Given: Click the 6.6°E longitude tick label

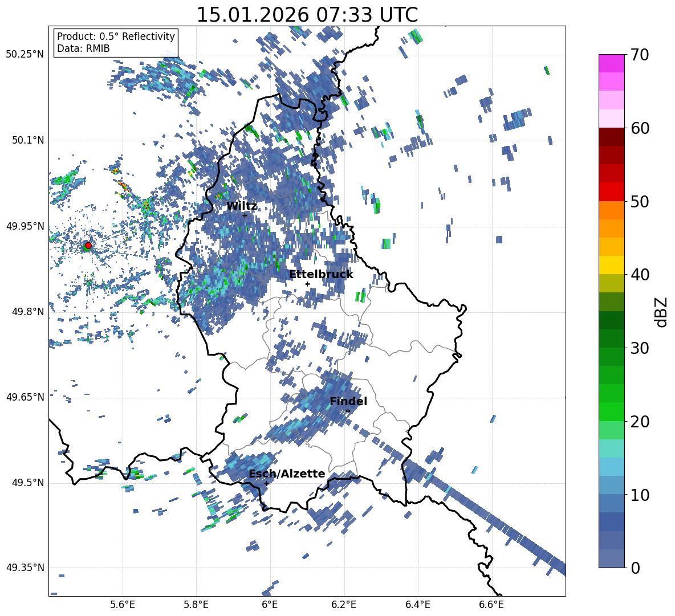Looking at the screenshot, I should [x=491, y=605].
